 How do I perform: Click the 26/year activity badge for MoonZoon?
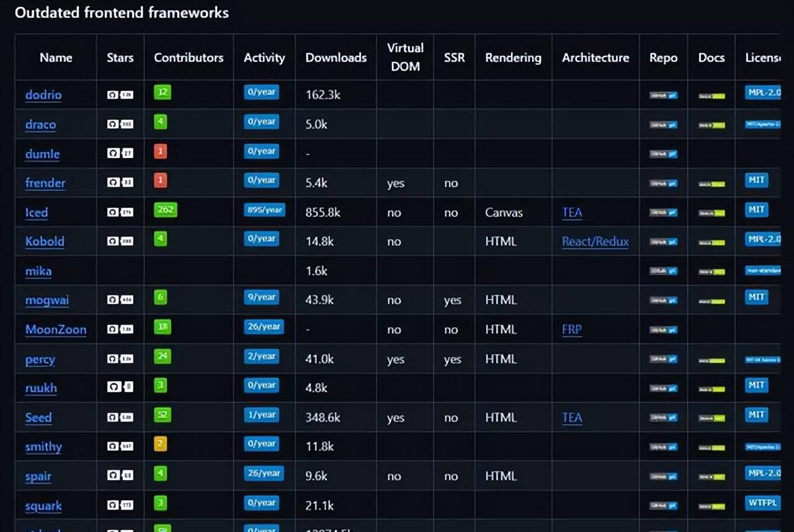(264, 327)
